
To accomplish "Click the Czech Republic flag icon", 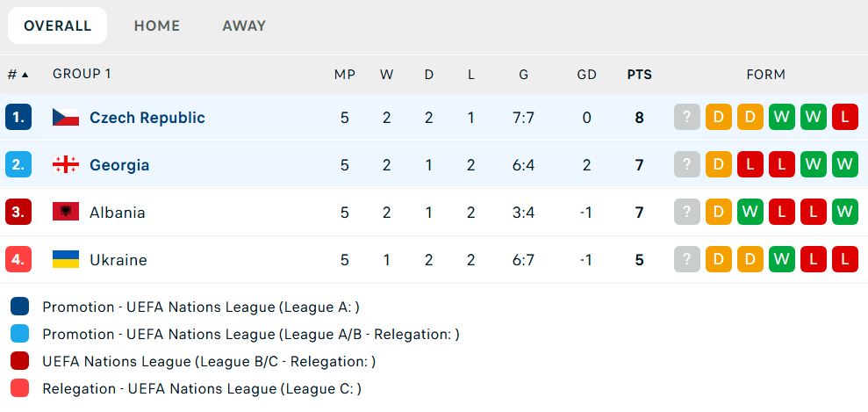I will (x=66, y=118).
